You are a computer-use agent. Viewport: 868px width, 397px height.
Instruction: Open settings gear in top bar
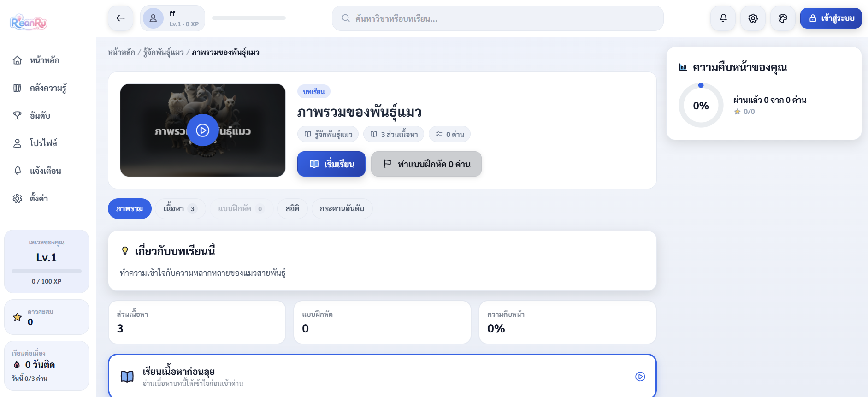(753, 18)
